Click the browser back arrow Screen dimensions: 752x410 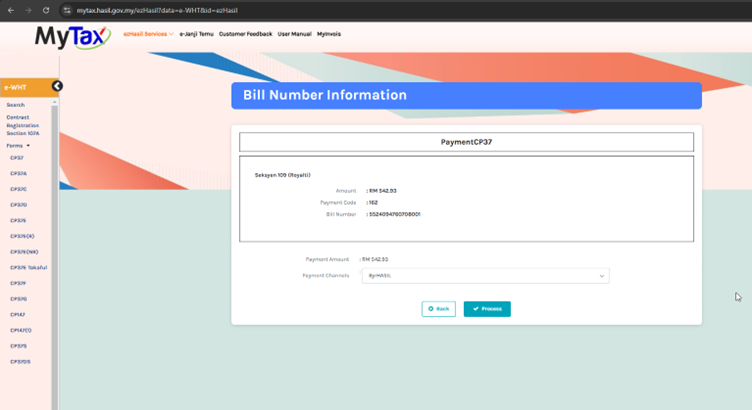(x=10, y=9)
